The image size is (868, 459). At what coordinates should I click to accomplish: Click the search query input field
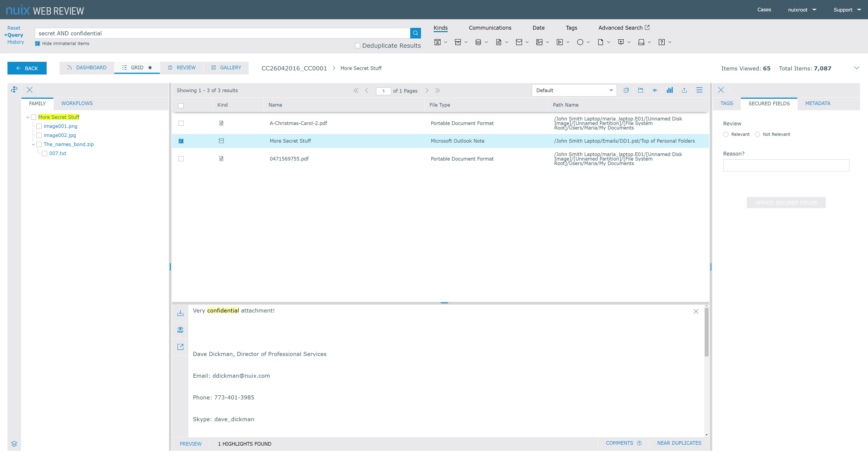(222, 33)
